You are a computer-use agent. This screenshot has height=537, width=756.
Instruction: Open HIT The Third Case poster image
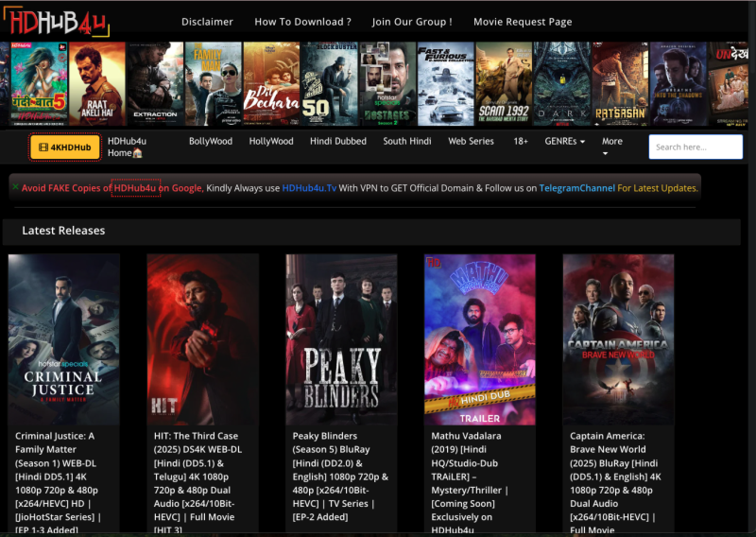[202, 339]
